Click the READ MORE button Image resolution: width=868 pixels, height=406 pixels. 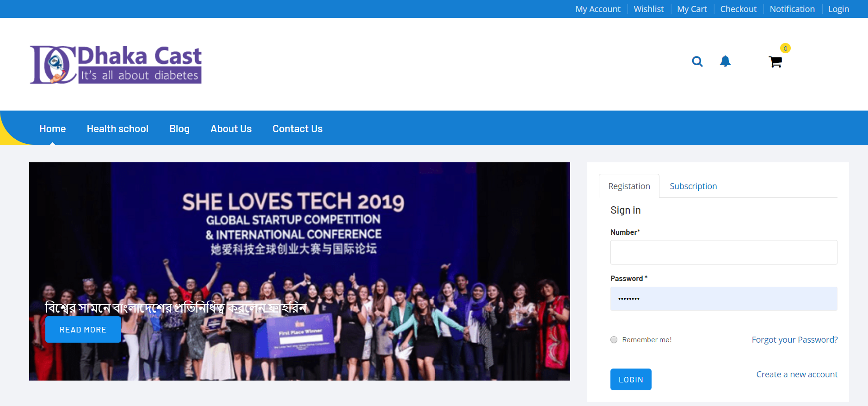coord(83,330)
